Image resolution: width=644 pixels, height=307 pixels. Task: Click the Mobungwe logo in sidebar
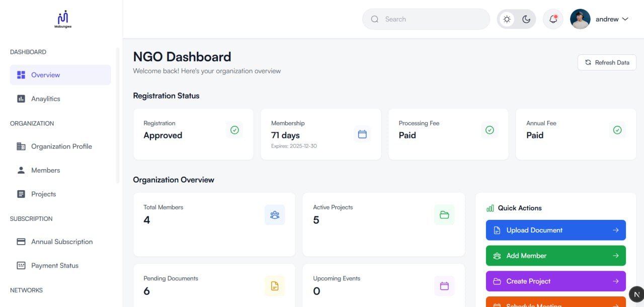63,19
